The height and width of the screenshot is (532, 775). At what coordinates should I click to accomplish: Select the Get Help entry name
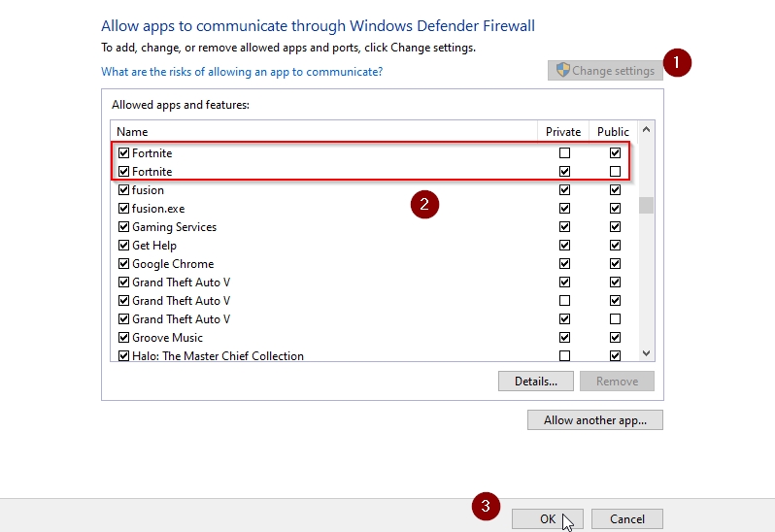point(154,245)
